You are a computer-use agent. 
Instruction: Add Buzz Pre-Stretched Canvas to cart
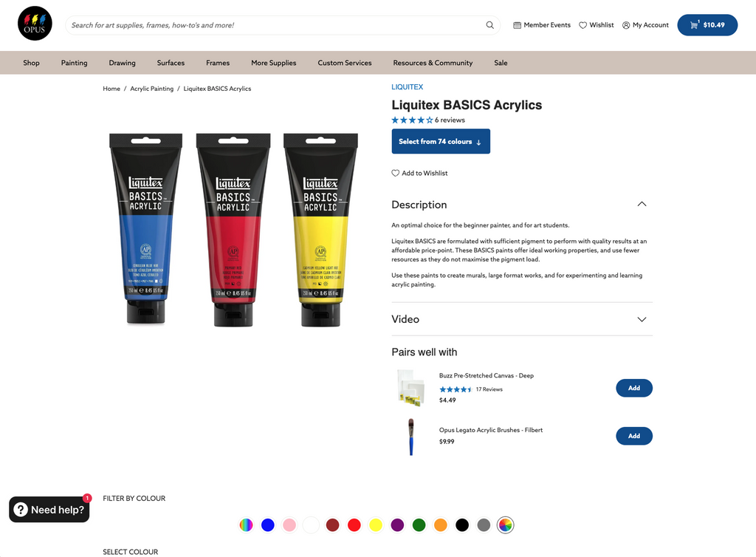pyautogui.click(x=634, y=389)
